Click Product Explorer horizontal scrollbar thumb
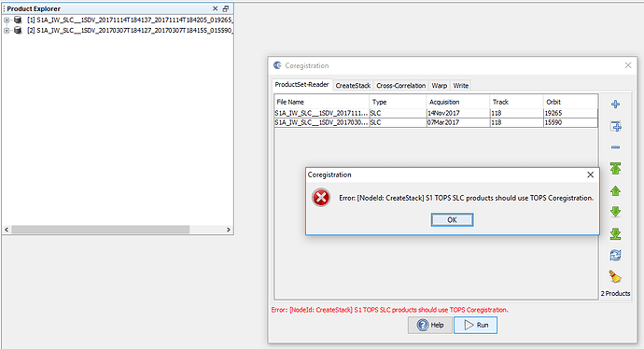Screen dimensions: 644x349 coord(100,230)
